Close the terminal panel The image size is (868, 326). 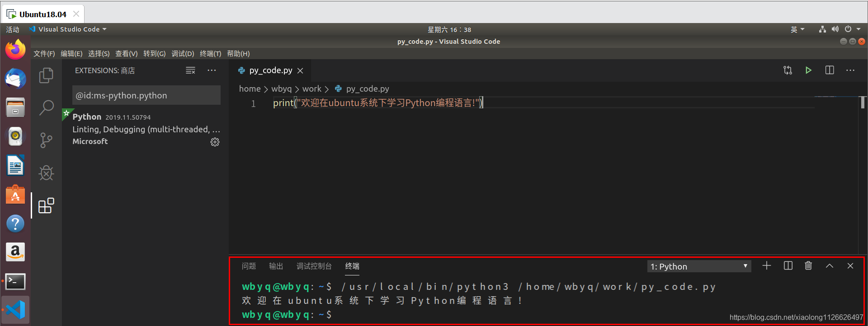pyautogui.click(x=850, y=266)
